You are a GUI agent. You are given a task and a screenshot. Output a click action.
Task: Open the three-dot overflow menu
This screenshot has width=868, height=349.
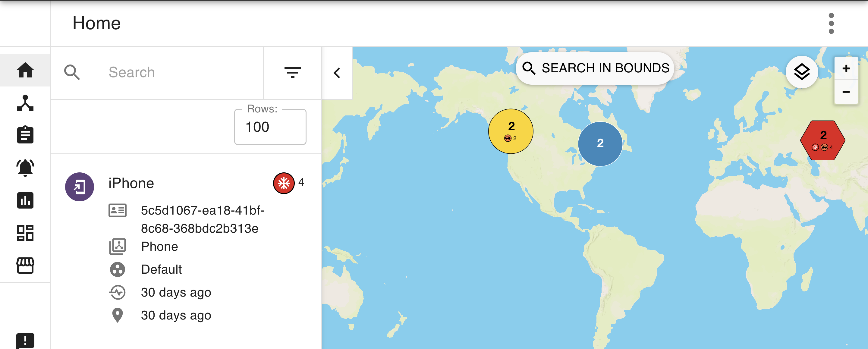(x=831, y=24)
